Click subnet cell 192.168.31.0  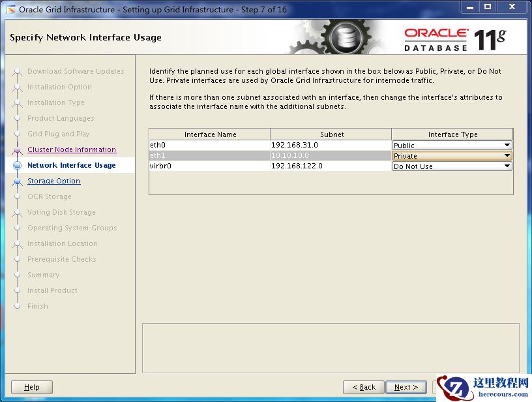pos(331,145)
